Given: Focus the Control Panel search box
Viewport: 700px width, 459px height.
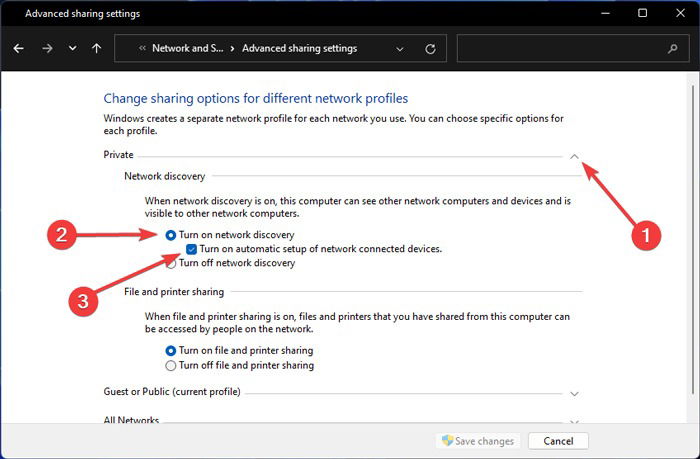Looking at the screenshot, I should (573, 48).
